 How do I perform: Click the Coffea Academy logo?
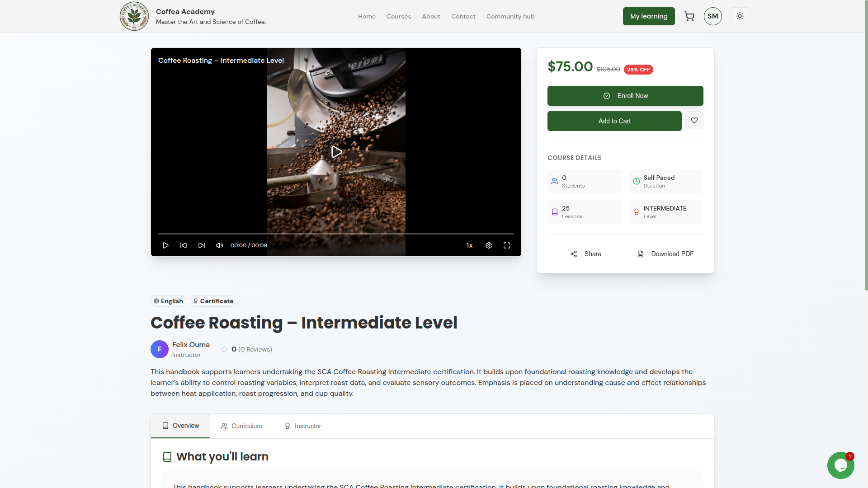coord(134,16)
